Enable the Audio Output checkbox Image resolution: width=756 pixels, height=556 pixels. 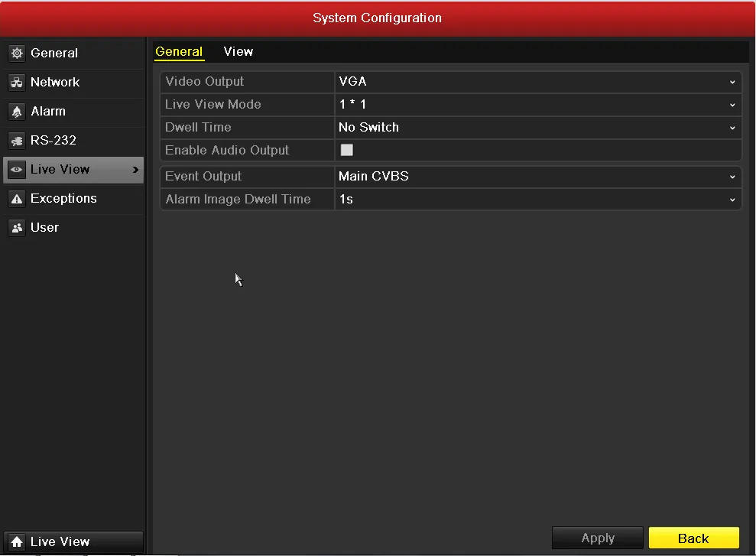click(x=347, y=151)
